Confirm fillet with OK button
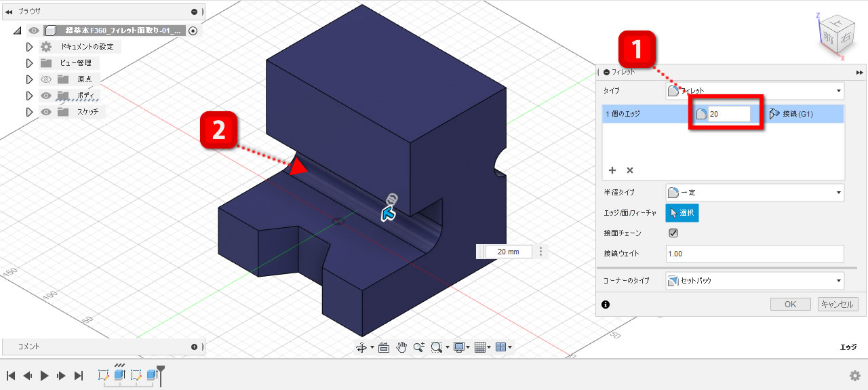The width and height of the screenshot is (868, 390). [790, 305]
